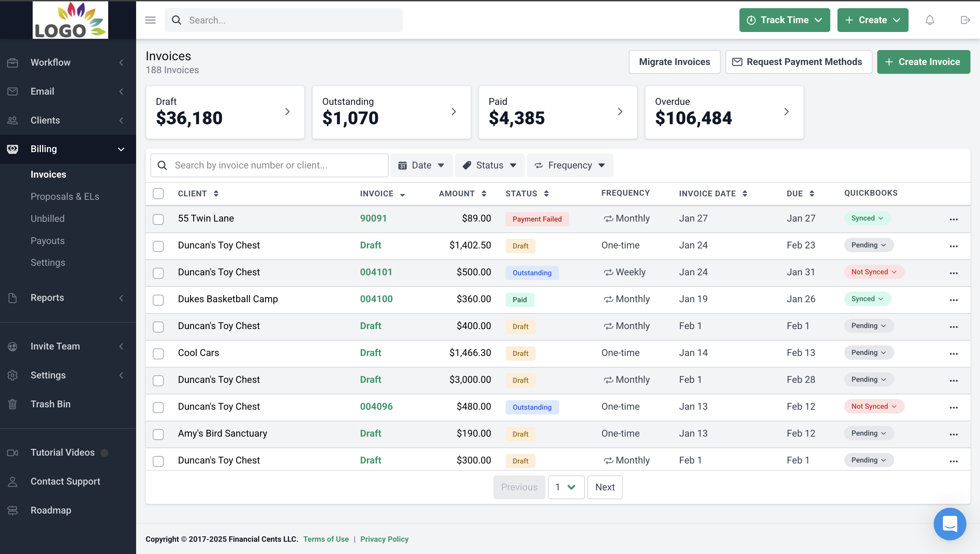Expand the Date filter dropdown

coord(421,165)
